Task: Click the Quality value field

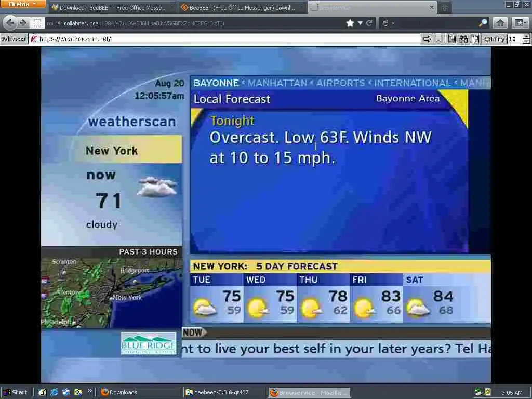Action: pyautogui.click(x=515, y=39)
